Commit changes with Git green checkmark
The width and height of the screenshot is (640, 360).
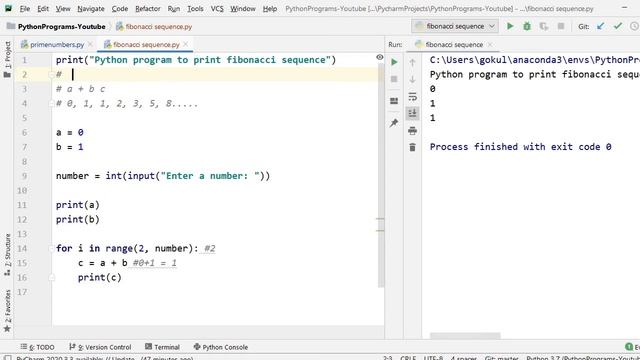(x=618, y=26)
